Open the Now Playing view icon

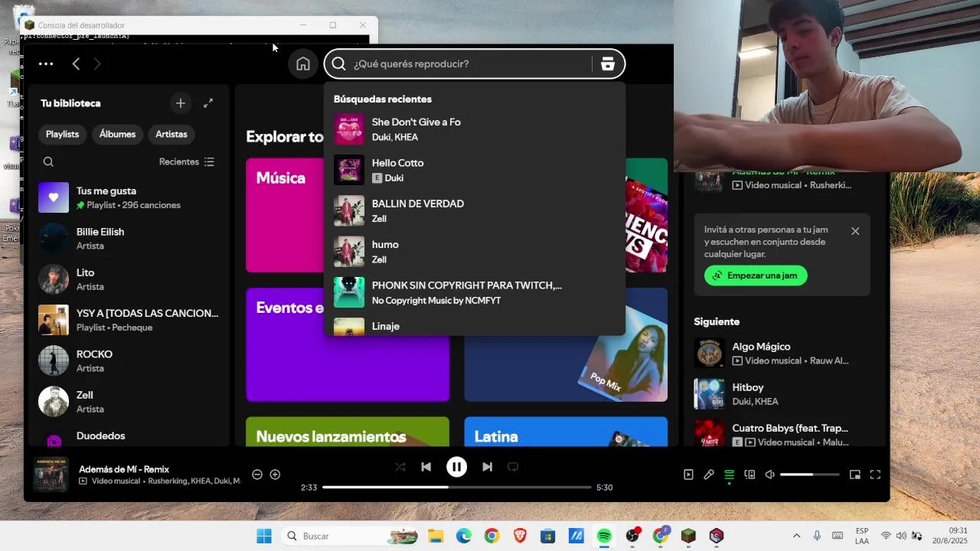pyautogui.click(x=688, y=474)
